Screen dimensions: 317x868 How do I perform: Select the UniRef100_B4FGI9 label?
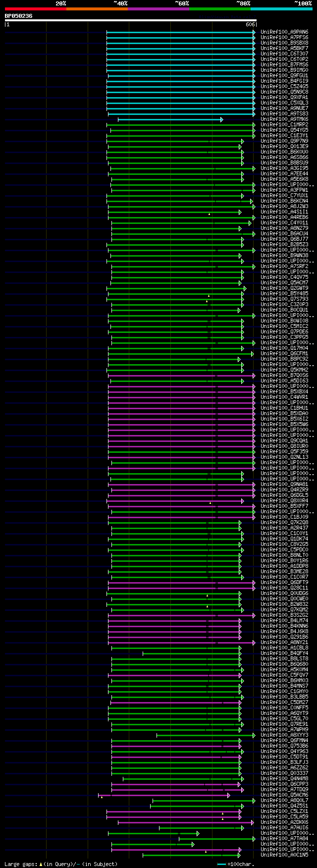pos(284,81)
